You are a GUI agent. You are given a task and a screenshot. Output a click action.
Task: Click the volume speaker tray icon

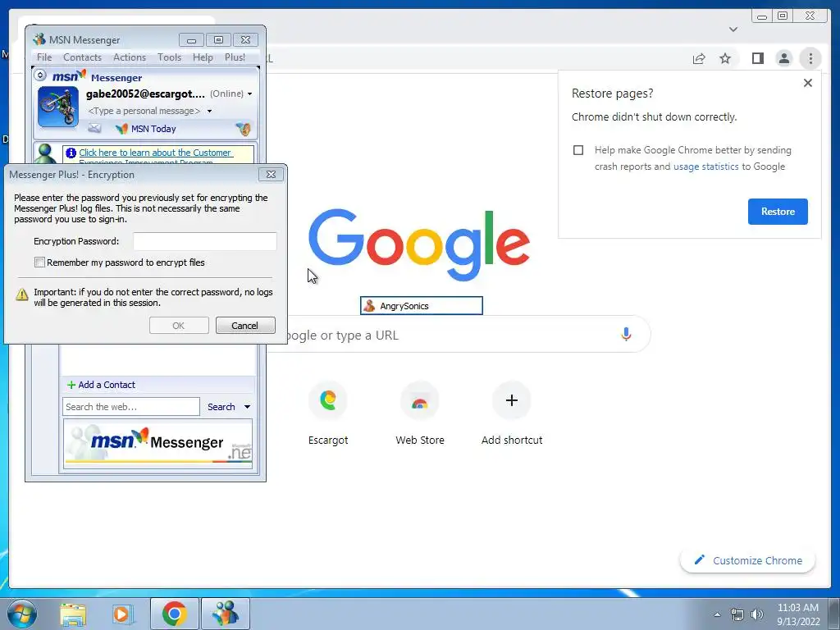756,614
